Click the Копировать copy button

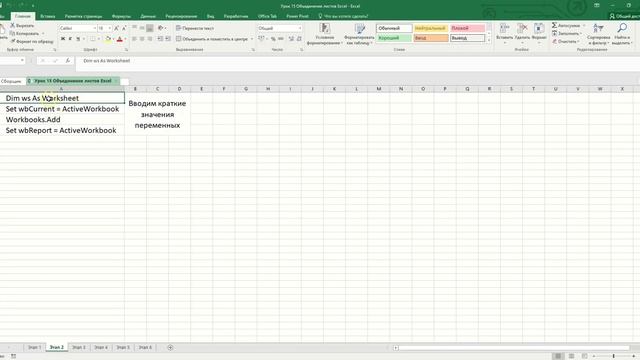point(24,33)
